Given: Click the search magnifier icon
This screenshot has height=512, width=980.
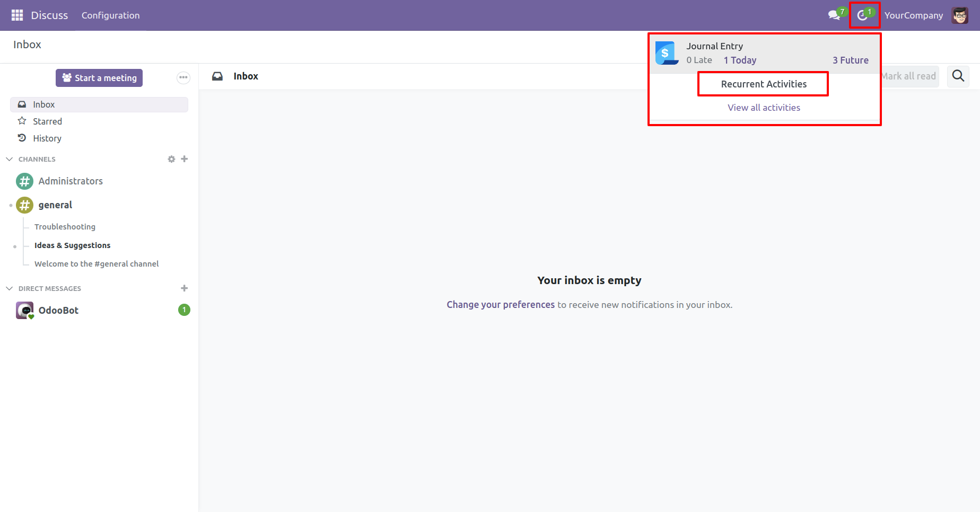Looking at the screenshot, I should pos(958,76).
